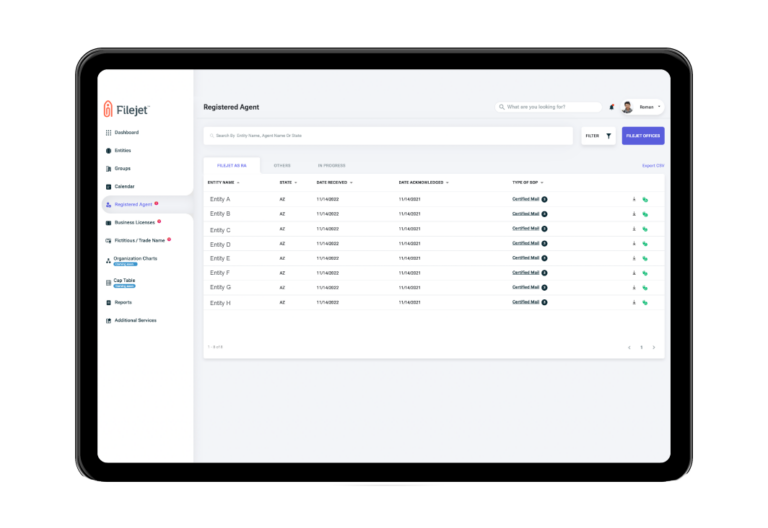Screen dimensions: 768x528
Task: Open Reports from the sidebar
Action: point(119,302)
